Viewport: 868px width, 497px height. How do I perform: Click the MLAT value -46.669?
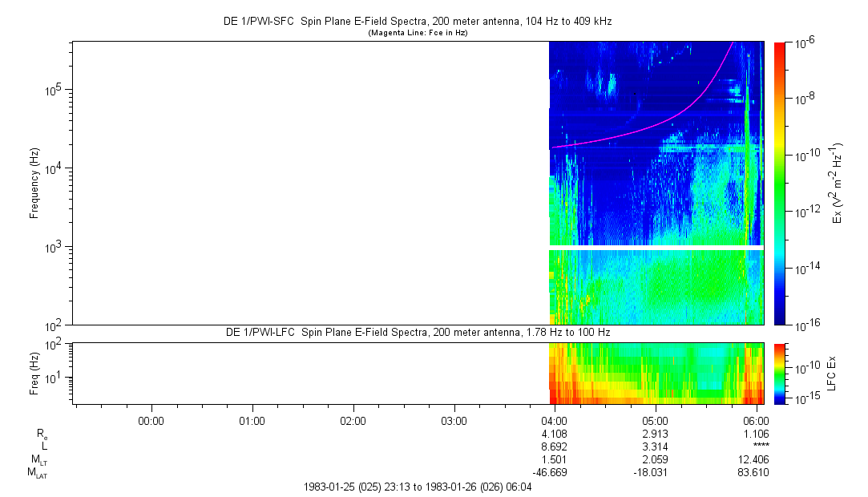(x=555, y=472)
